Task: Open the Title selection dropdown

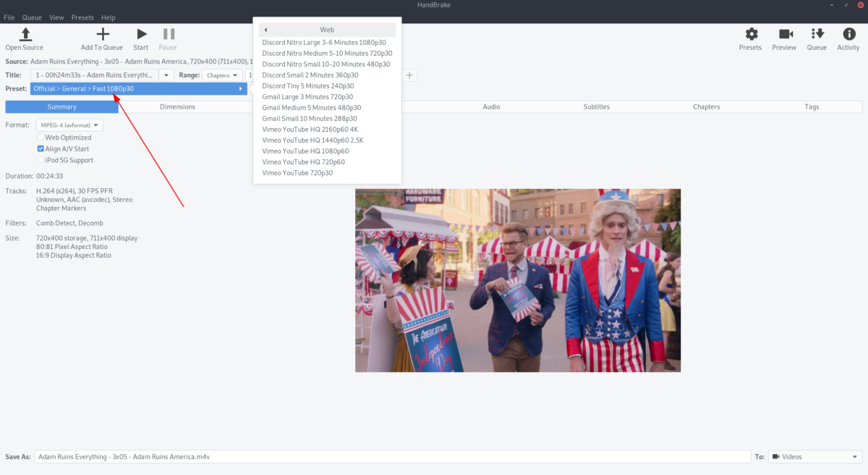Action: tap(166, 75)
